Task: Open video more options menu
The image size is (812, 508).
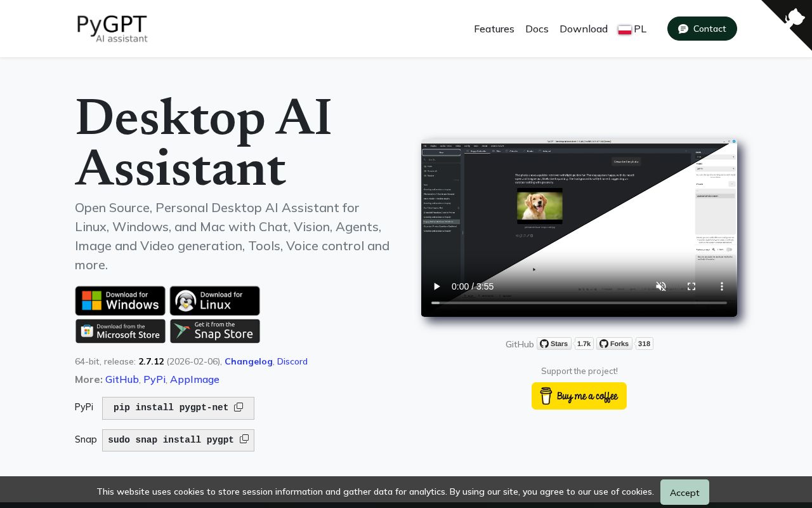Action: pyautogui.click(x=722, y=286)
